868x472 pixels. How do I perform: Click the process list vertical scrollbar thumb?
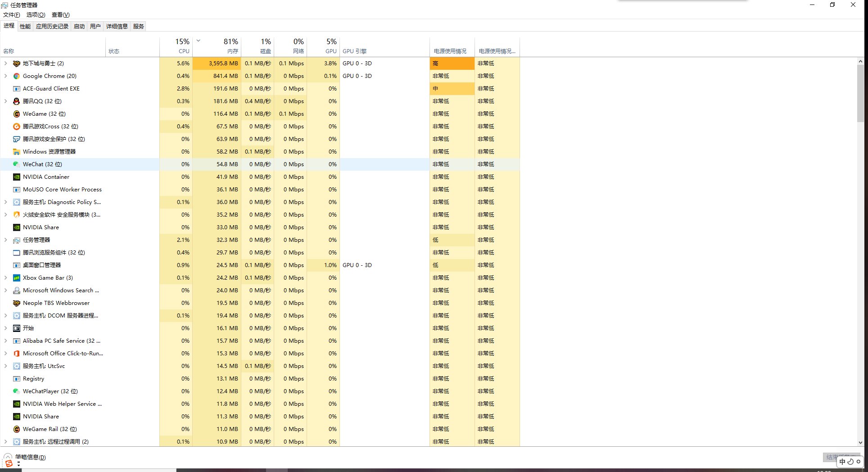point(860,93)
